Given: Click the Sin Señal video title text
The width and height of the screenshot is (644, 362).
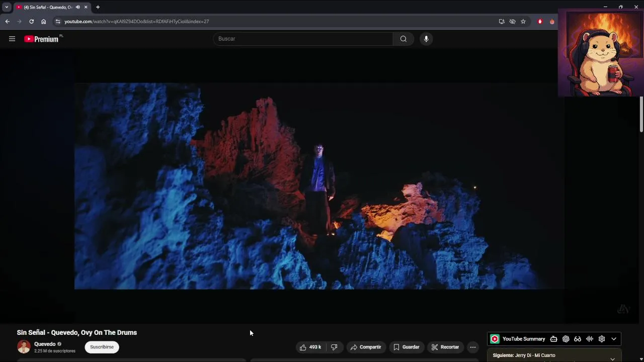Looking at the screenshot, I should tap(77, 332).
